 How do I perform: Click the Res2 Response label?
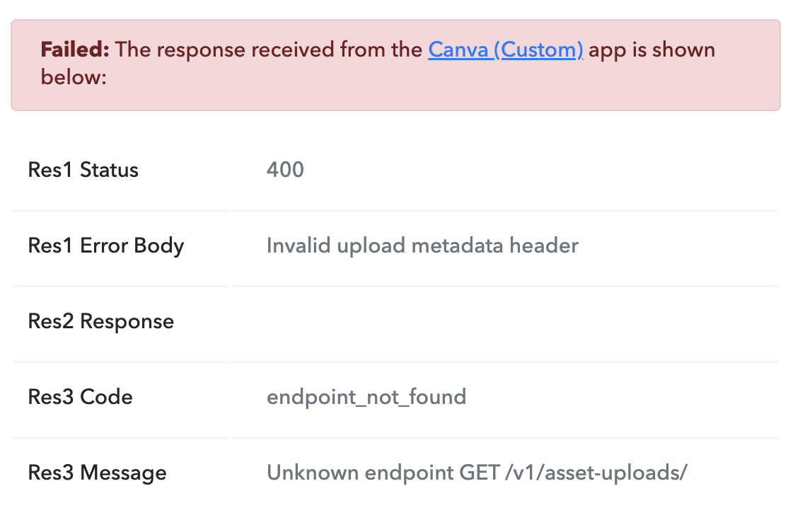(100, 321)
